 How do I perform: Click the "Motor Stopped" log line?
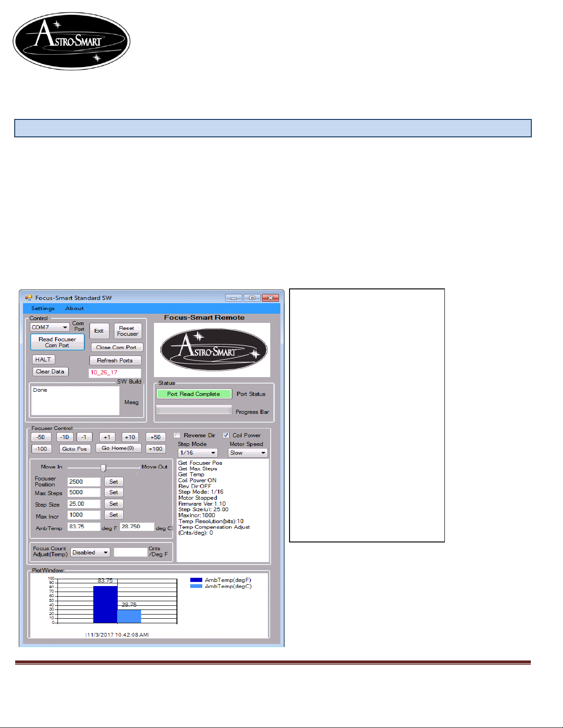[198, 498]
